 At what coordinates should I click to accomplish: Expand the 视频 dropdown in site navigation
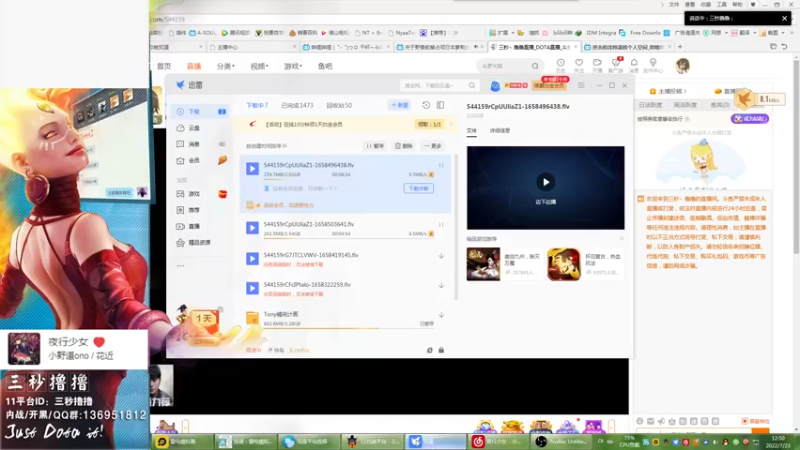[x=259, y=66]
